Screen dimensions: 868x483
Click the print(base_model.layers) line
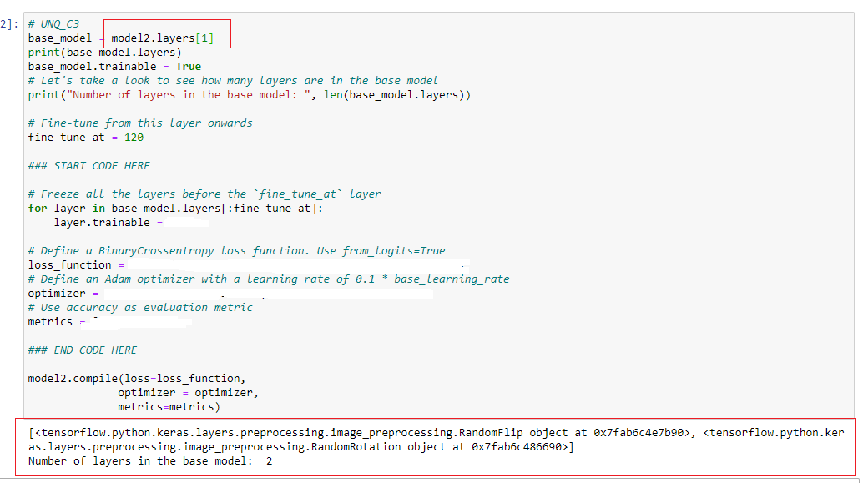pos(104,52)
